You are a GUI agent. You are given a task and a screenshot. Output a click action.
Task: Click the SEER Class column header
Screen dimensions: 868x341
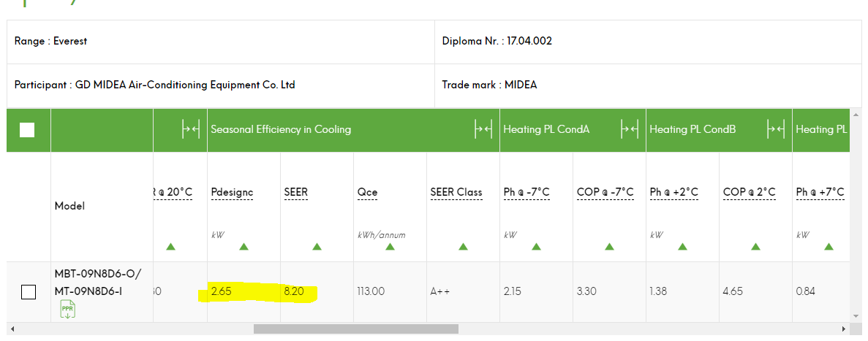coord(456,192)
